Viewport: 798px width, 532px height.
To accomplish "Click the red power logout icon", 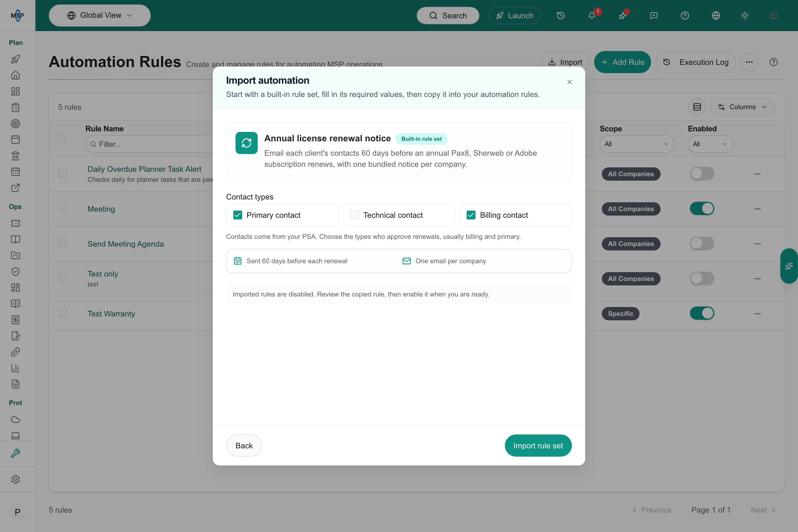I will pos(774,16).
